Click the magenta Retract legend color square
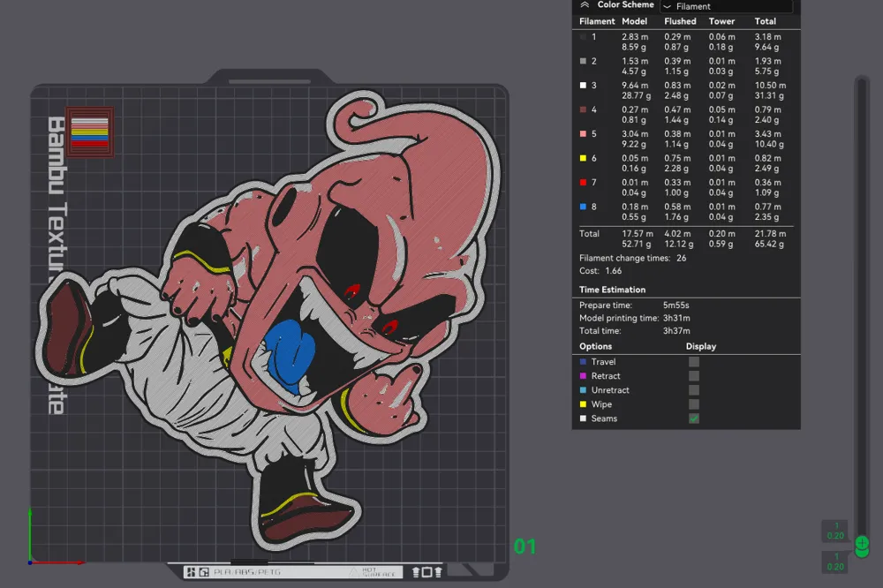The height and width of the screenshot is (588, 883). coord(583,376)
